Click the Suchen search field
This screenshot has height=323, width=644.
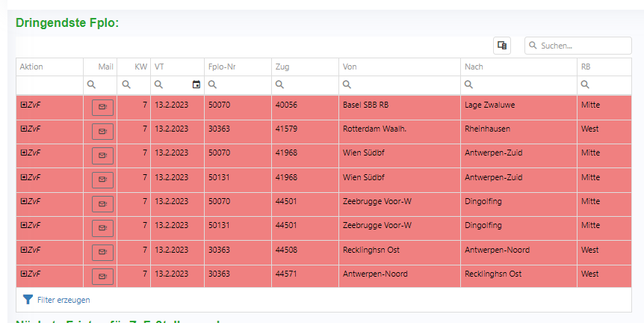583,46
